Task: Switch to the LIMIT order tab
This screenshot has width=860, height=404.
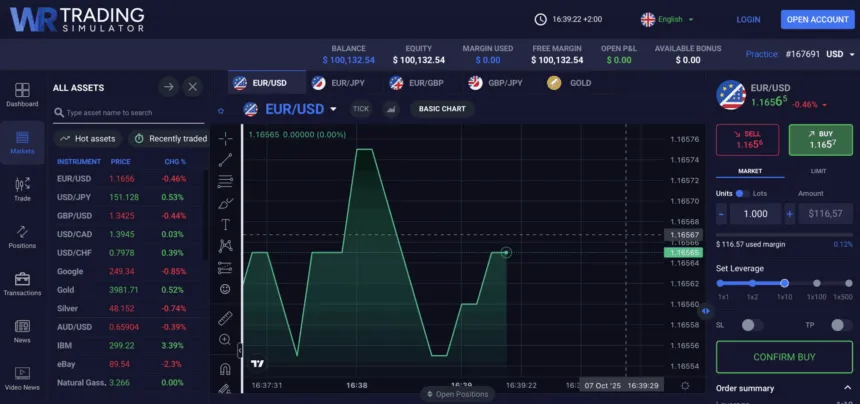Action: 819,171
